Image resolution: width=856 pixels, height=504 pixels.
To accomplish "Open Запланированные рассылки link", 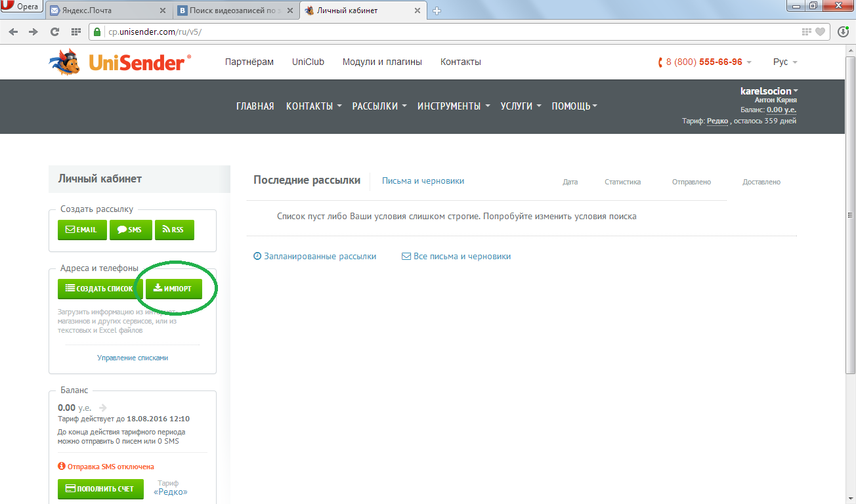I will pyautogui.click(x=315, y=257).
